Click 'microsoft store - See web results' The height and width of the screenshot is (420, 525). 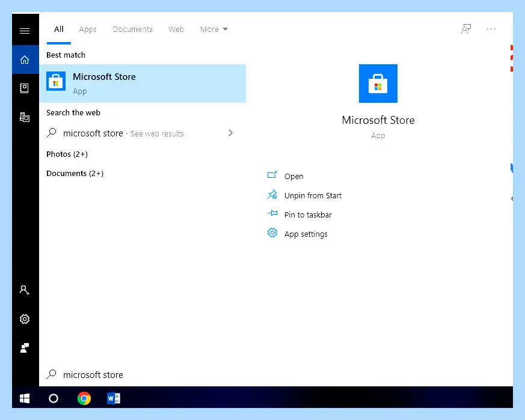coord(123,133)
